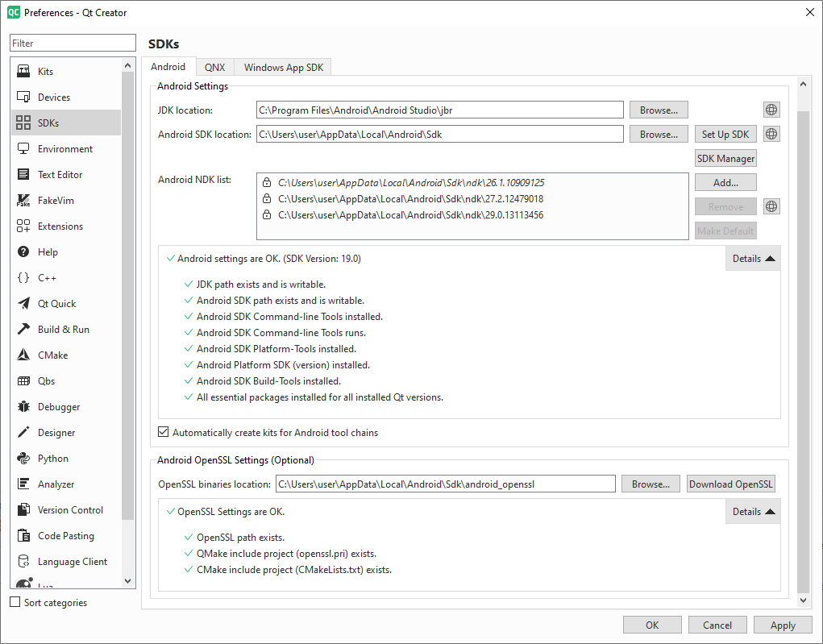Open the Kits category icon
Image resolution: width=823 pixels, height=644 pixels.
[23, 71]
